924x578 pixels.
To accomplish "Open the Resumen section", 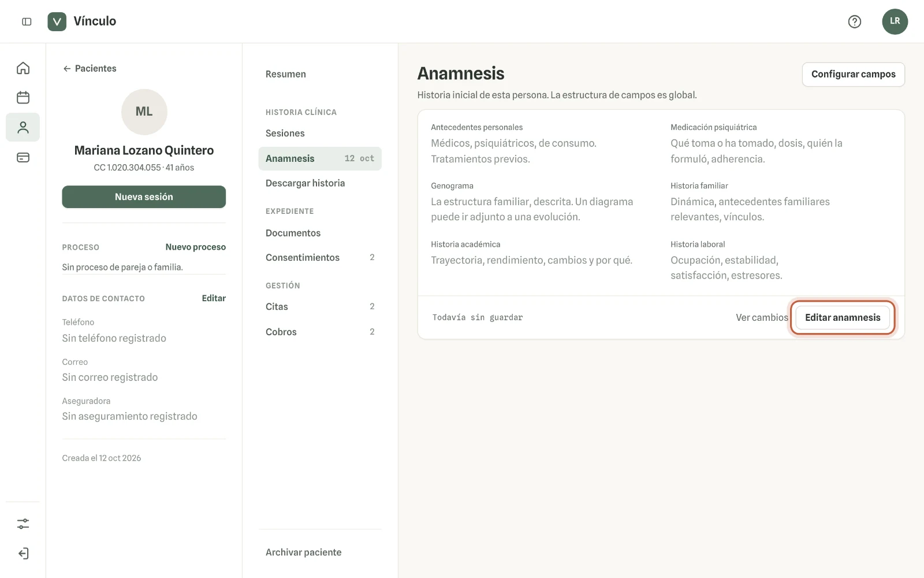I will coord(320,74).
